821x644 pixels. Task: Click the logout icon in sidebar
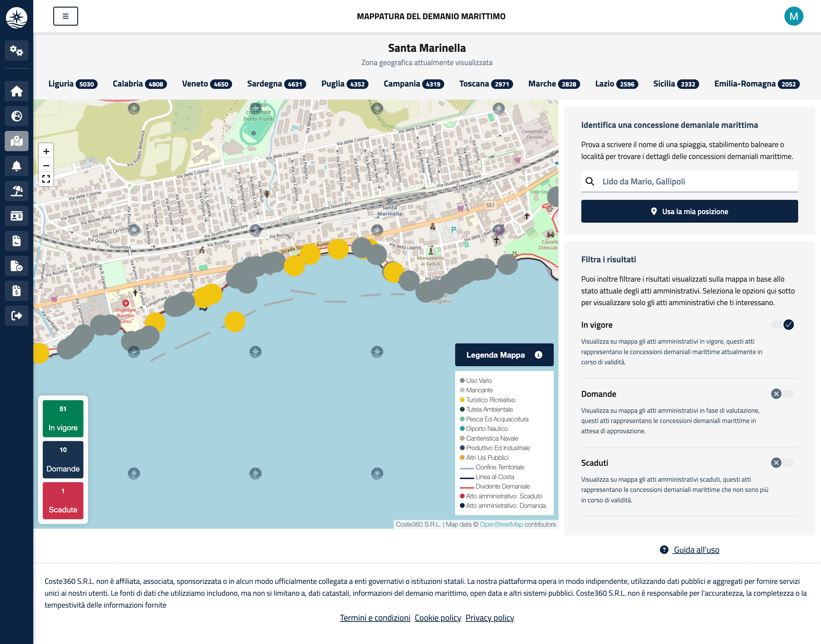tap(17, 316)
